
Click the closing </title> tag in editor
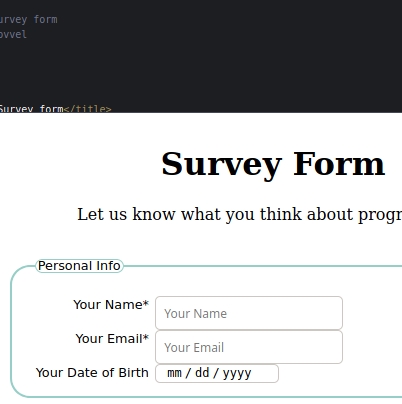[87, 109]
